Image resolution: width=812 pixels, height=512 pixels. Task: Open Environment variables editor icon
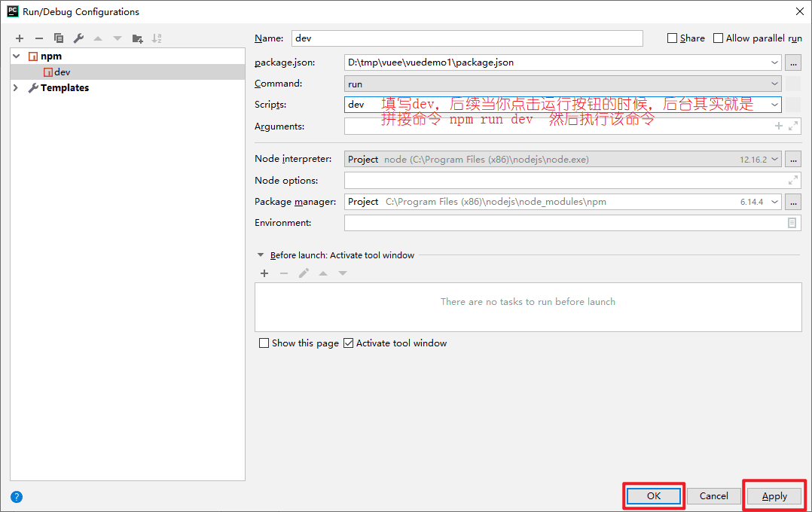pos(792,223)
